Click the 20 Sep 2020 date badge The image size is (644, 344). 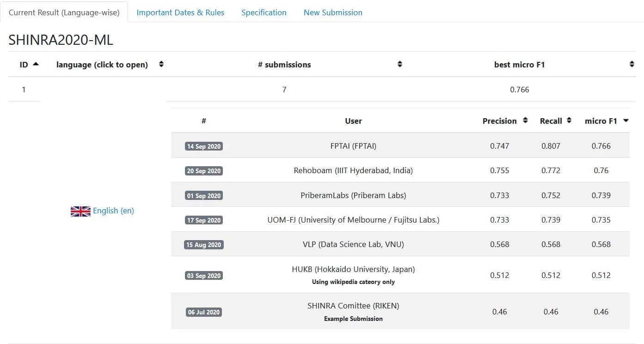[204, 171]
